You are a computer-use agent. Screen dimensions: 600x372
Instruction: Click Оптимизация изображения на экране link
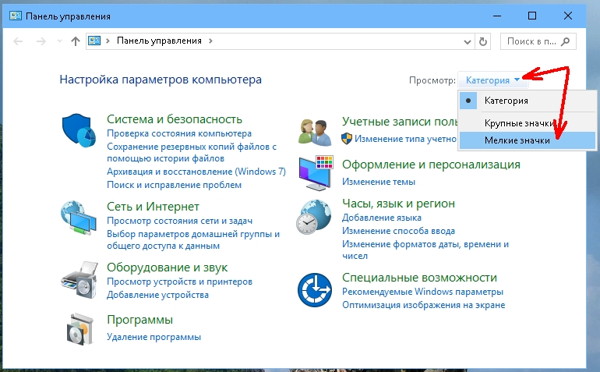tap(423, 305)
